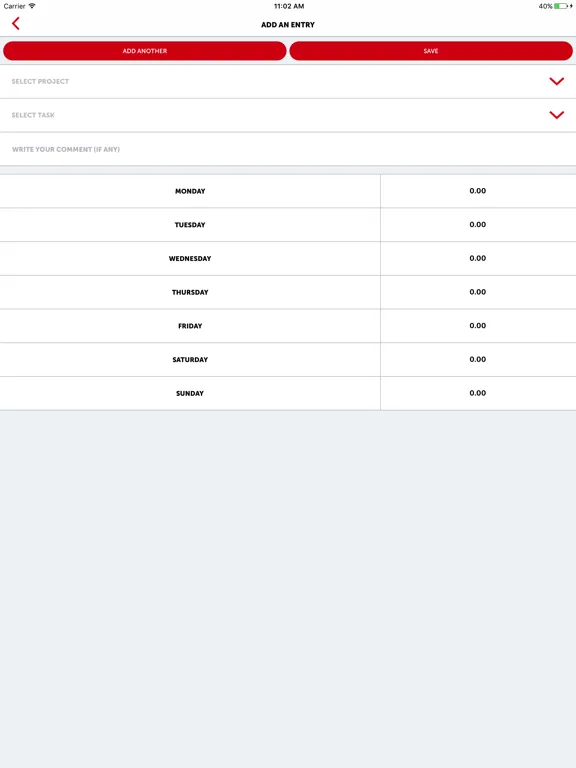This screenshot has height=768, width=576.
Task: Tap the 11:02 AM clock
Action: click(289, 6)
